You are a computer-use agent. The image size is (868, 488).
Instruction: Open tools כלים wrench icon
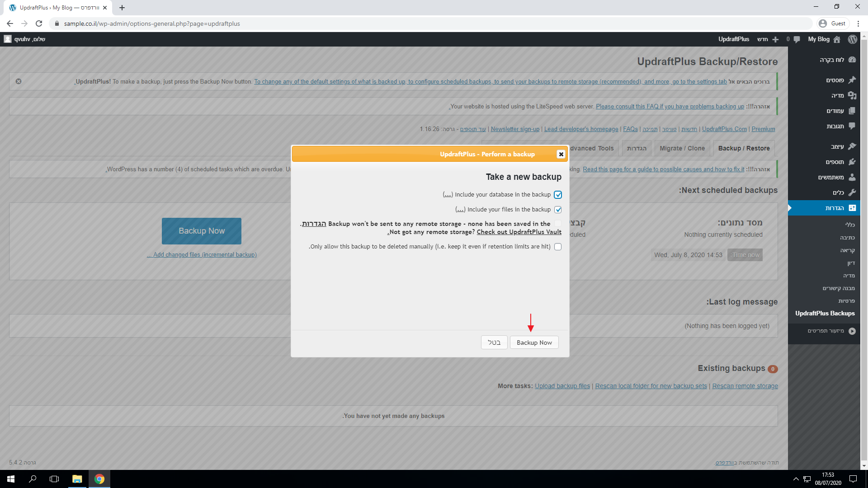(x=852, y=192)
